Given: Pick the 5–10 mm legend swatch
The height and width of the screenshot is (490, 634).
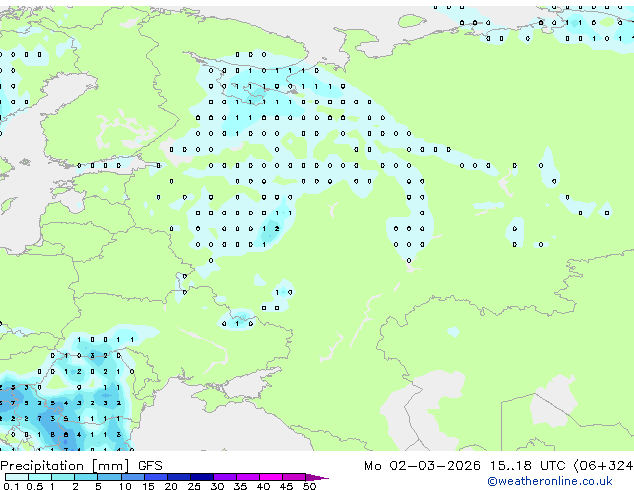Looking at the screenshot, I should tap(109, 477).
